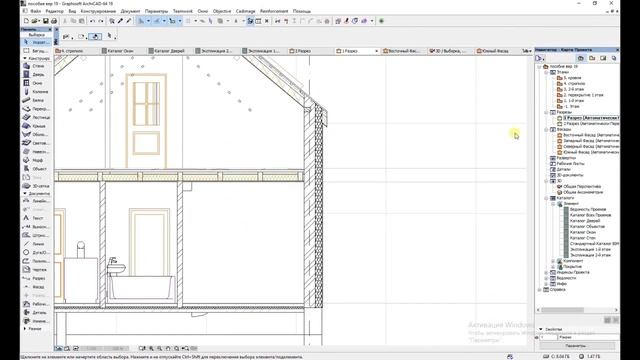Select the Text (Текст) tool

pyautogui.click(x=36, y=218)
